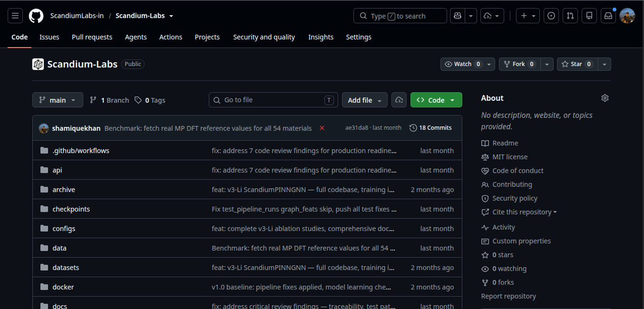644x309 pixels.
Task: Click the failed status X on the latest commit
Action: 322,128
